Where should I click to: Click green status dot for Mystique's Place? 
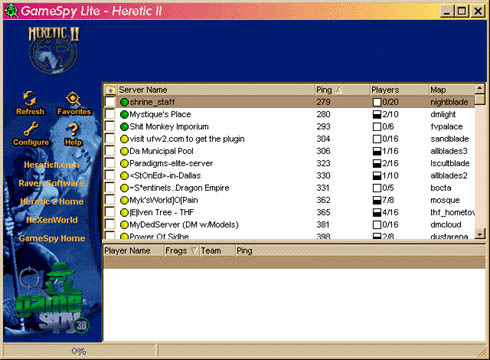(x=124, y=114)
